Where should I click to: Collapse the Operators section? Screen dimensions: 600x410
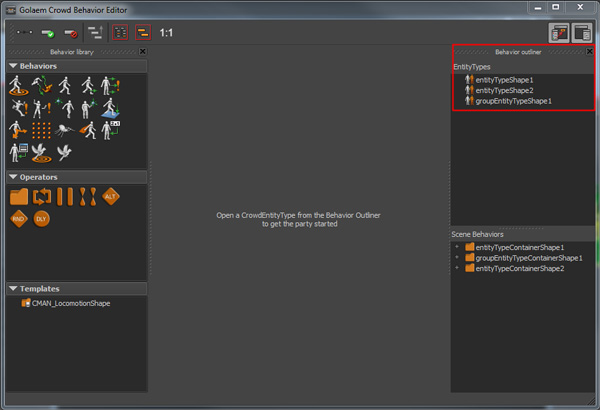coord(13,177)
